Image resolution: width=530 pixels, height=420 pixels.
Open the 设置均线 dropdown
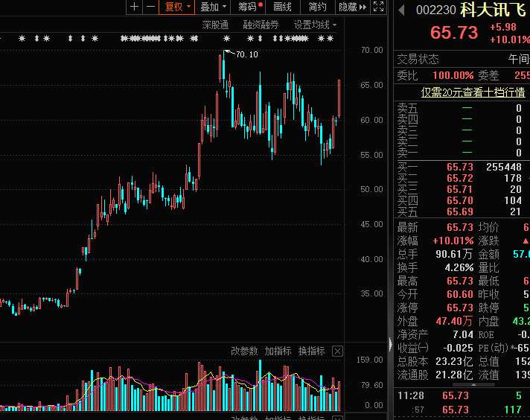pyautogui.click(x=315, y=25)
